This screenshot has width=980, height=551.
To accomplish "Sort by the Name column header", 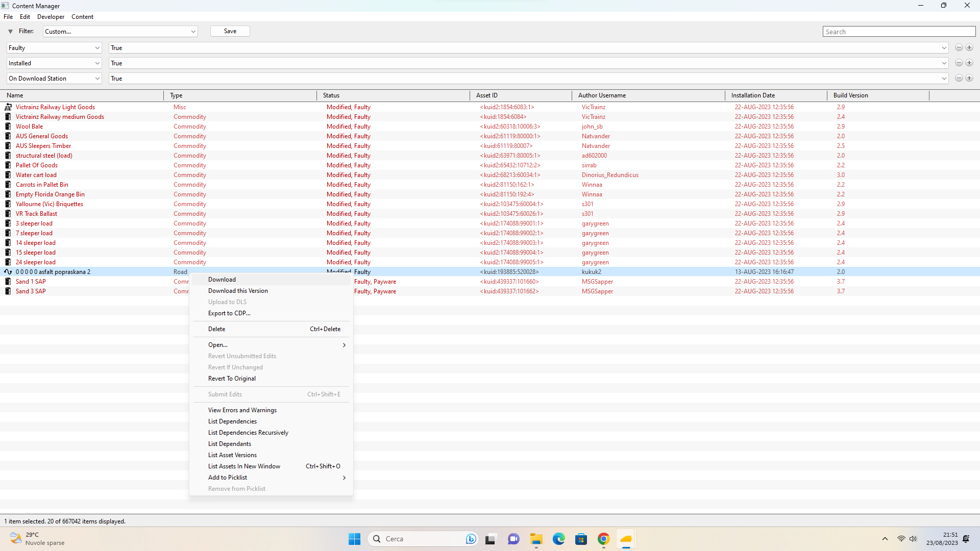I will pos(82,95).
